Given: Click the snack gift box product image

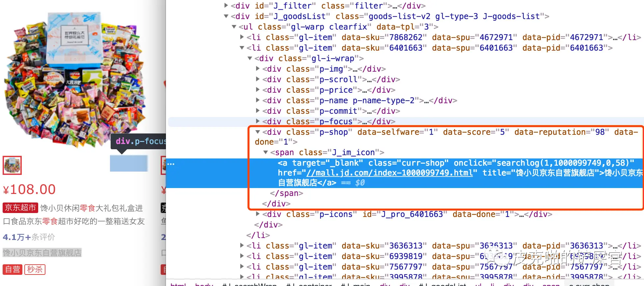Looking at the screenshot, I should tap(76, 81).
